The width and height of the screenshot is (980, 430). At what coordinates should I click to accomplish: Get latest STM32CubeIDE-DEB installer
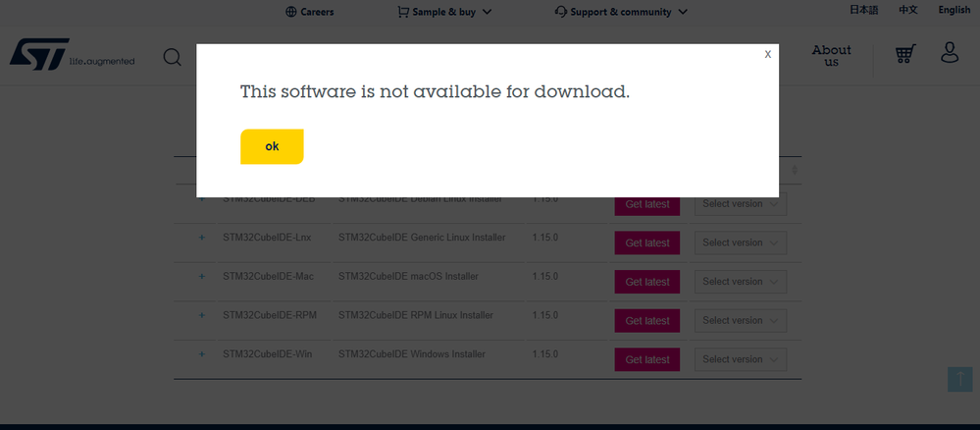pos(646,204)
